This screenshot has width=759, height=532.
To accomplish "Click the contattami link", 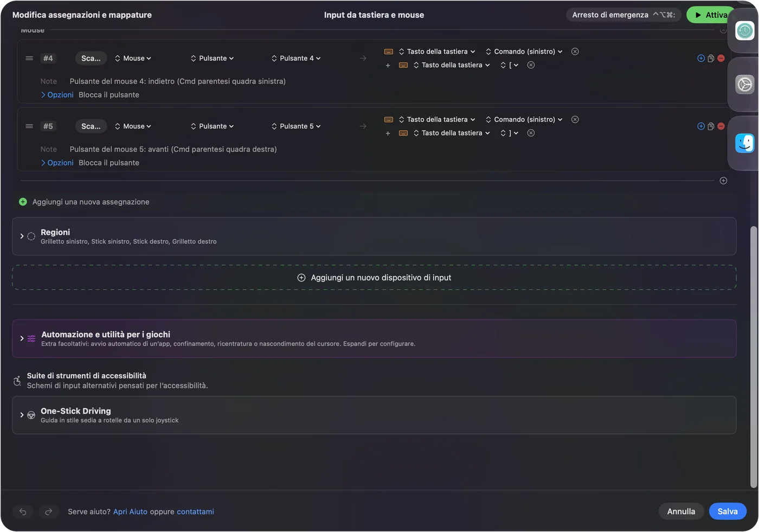I will 195,511.
